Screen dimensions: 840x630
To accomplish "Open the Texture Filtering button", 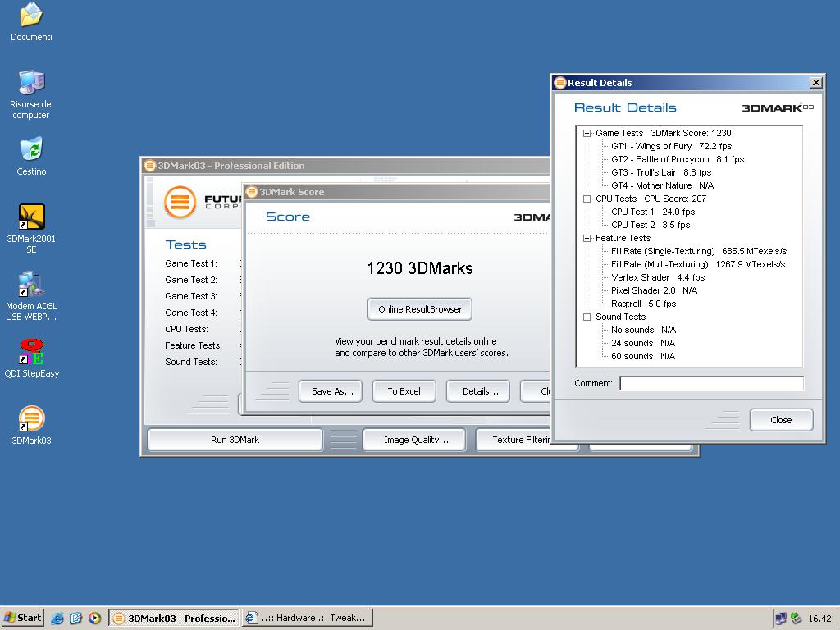I will pyautogui.click(x=514, y=440).
